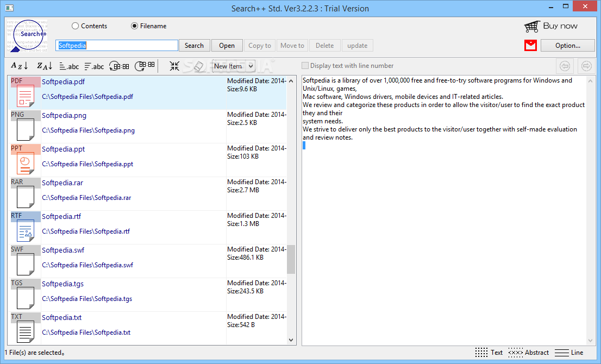Screen dimensions: 601x364
Task: Click the preview text area
Action: tap(444, 210)
